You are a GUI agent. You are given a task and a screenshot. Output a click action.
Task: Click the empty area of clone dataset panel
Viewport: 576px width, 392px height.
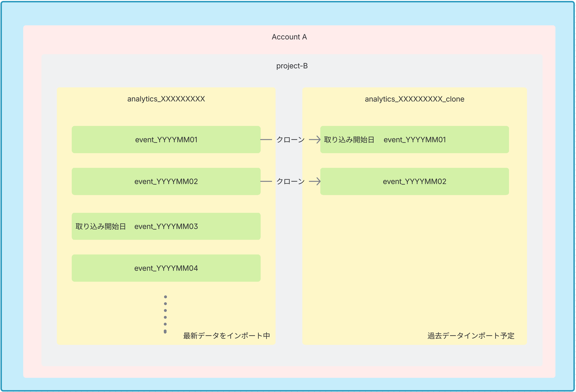[414, 260]
